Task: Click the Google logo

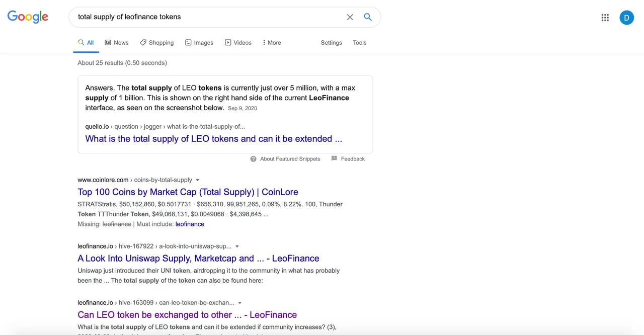Action: coord(28,17)
